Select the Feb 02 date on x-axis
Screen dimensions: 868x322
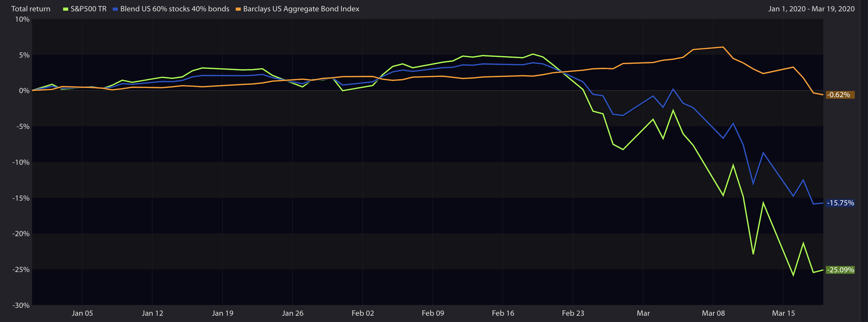tap(363, 313)
